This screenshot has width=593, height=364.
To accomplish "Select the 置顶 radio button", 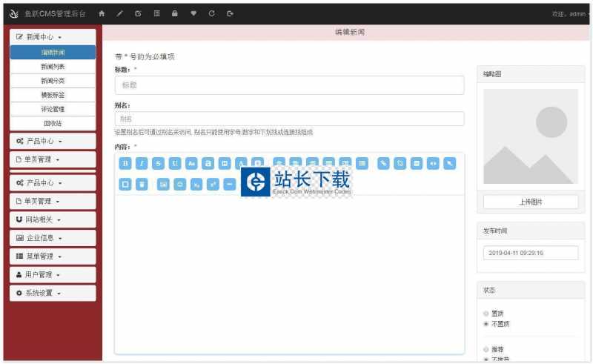I will pyautogui.click(x=486, y=314).
